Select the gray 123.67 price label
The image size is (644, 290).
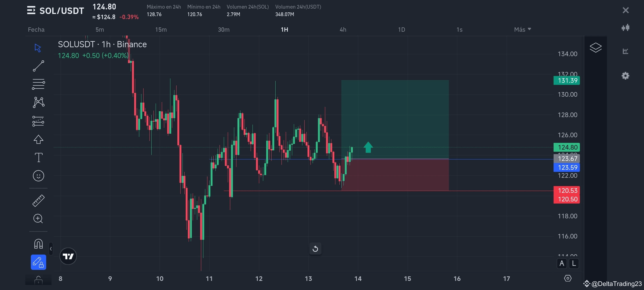coord(567,159)
